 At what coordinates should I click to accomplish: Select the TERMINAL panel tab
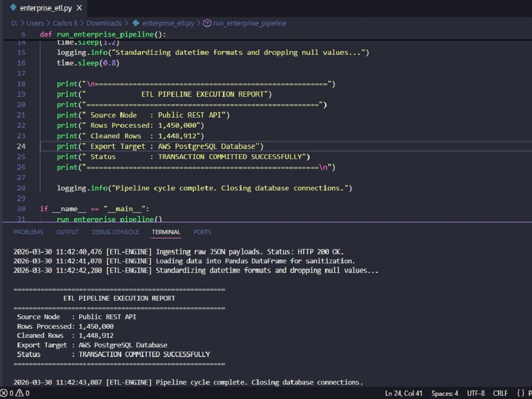[166, 232]
